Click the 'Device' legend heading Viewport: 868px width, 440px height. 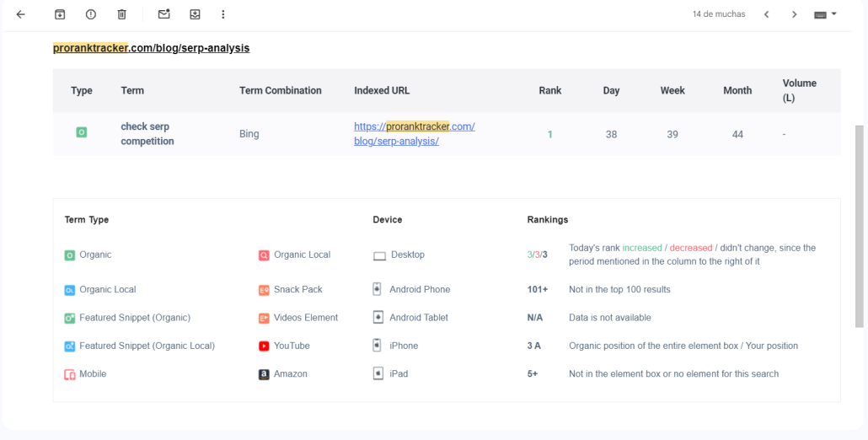(388, 220)
